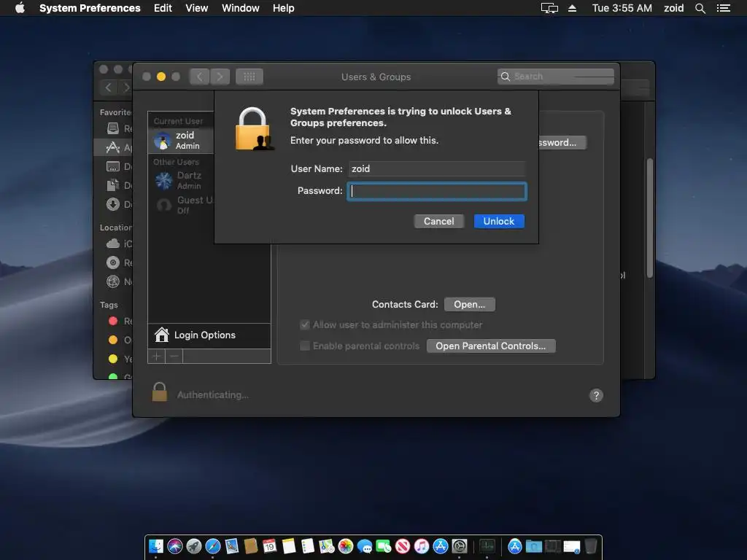Open the Trash in Dock
Screen dimensions: 747x560
pos(591,546)
